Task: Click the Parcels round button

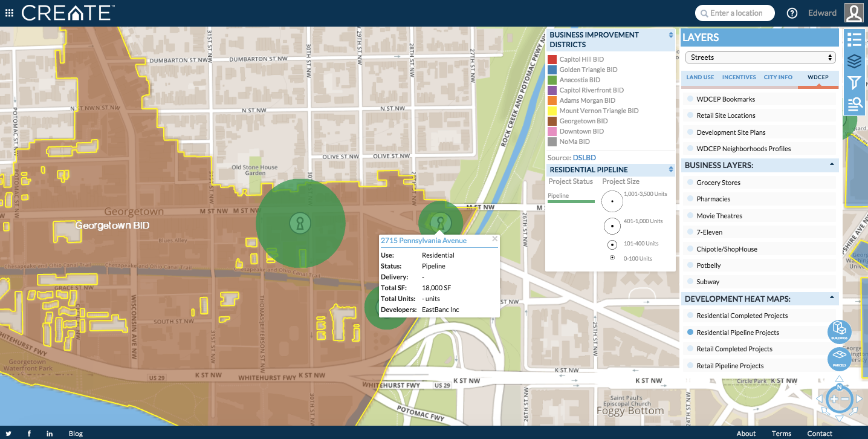Action: pos(839,359)
